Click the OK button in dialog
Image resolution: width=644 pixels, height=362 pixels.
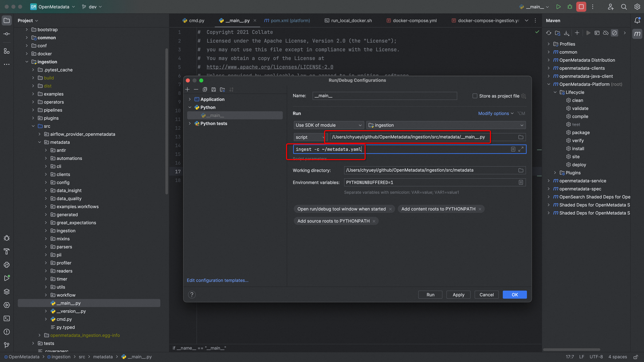(515, 295)
